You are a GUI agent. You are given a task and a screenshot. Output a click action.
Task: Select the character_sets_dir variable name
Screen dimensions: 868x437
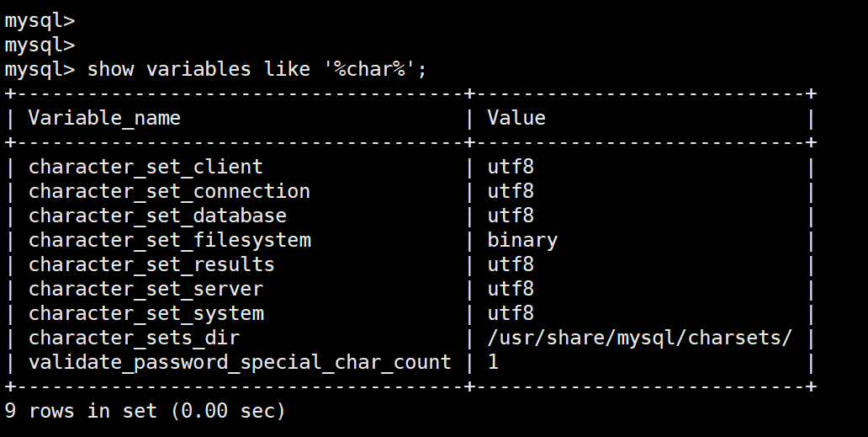click(134, 338)
